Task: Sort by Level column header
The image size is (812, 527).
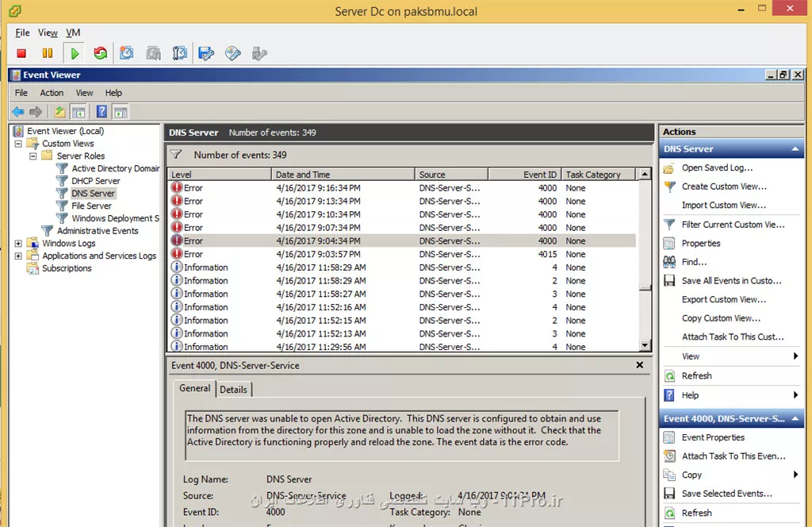Action: click(x=220, y=174)
